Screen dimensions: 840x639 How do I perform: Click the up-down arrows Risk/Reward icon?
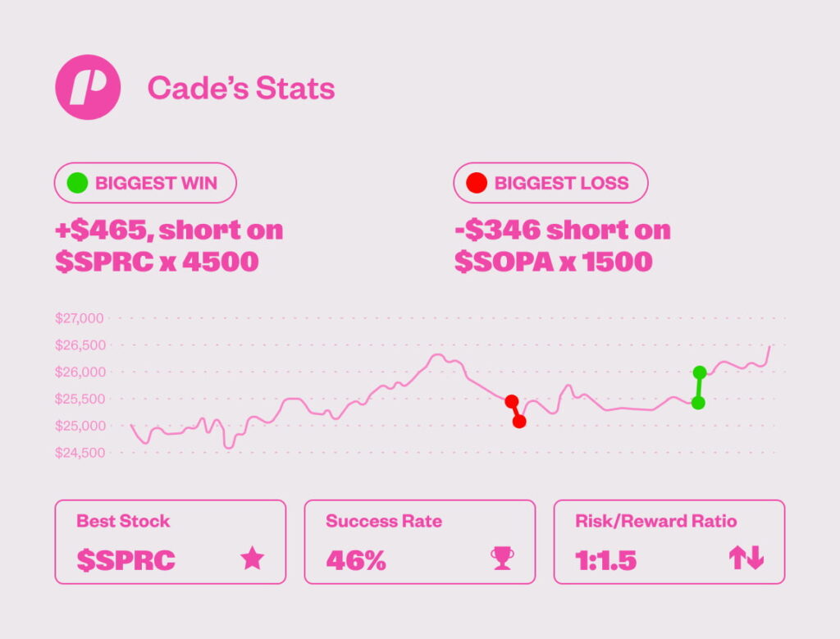[x=746, y=559]
